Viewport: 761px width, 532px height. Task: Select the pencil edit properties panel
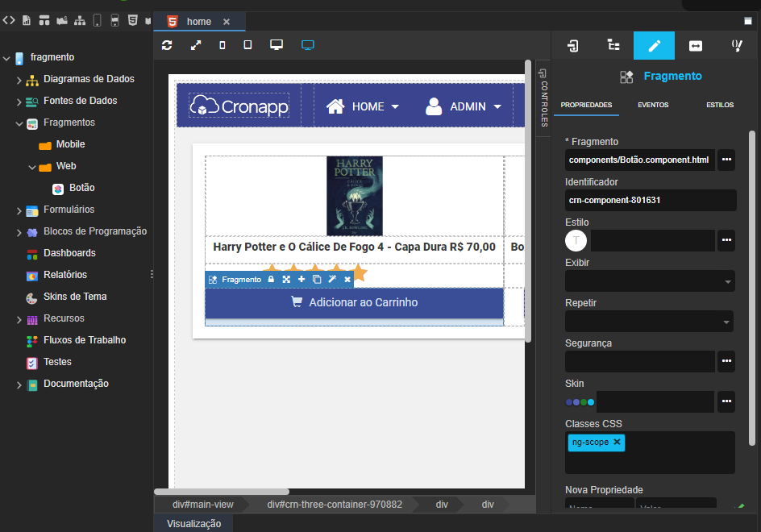(655, 46)
